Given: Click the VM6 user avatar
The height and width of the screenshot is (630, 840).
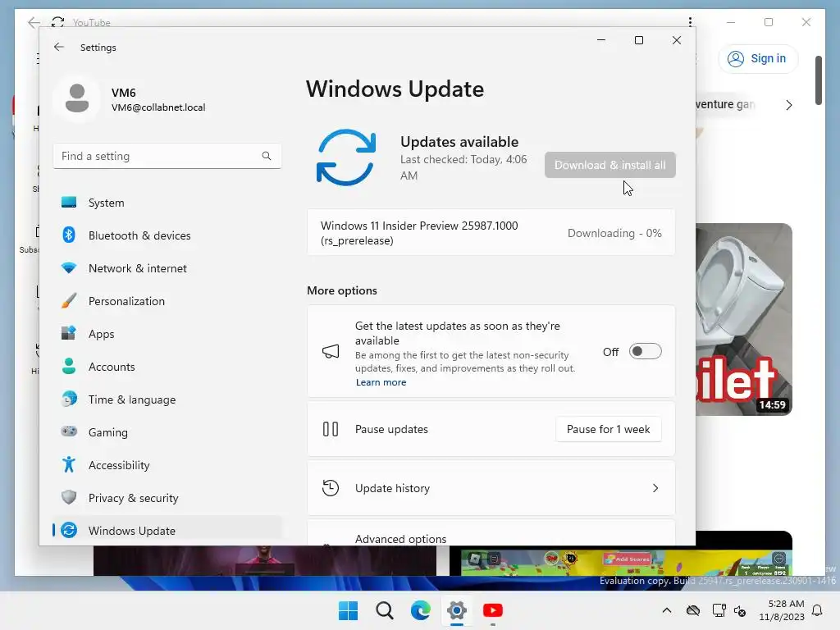Looking at the screenshot, I should (x=77, y=98).
